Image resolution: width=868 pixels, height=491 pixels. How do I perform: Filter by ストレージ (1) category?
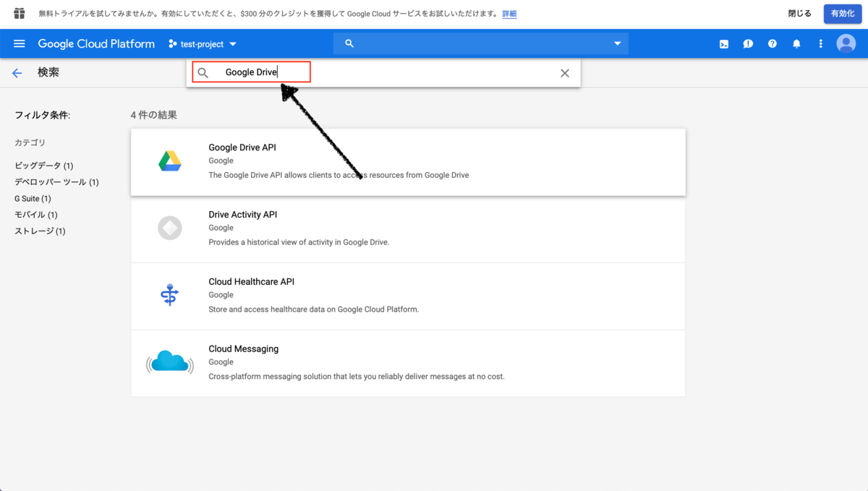point(40,231)
